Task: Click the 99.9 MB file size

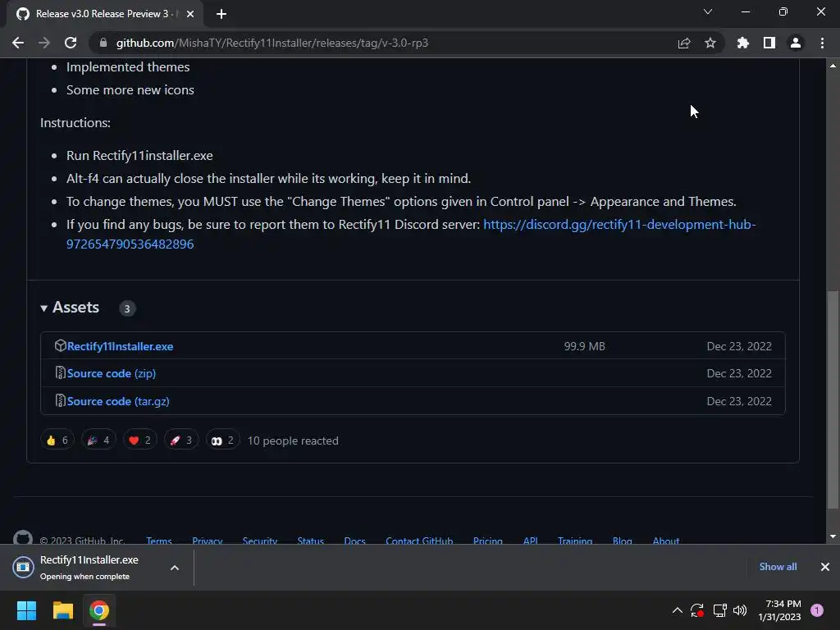Action: point(584,347)
